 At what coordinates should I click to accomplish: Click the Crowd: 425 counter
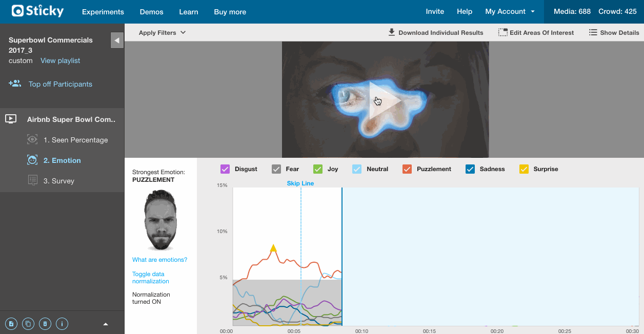617,11
